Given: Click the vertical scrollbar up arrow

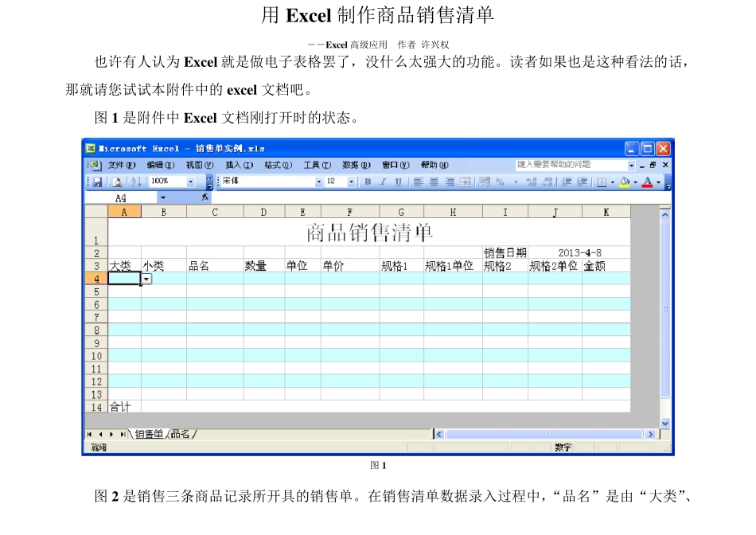Looking at the screenshot, I should pos(664,214).
